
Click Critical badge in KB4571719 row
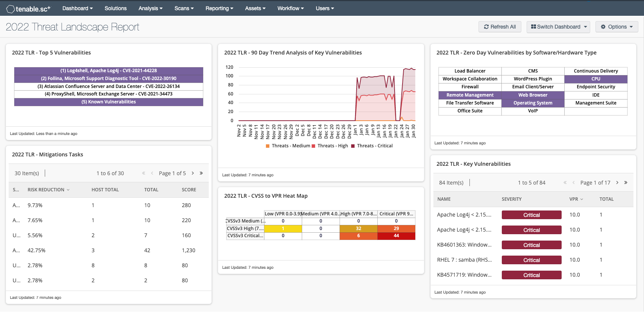click(x=532, y=275)
